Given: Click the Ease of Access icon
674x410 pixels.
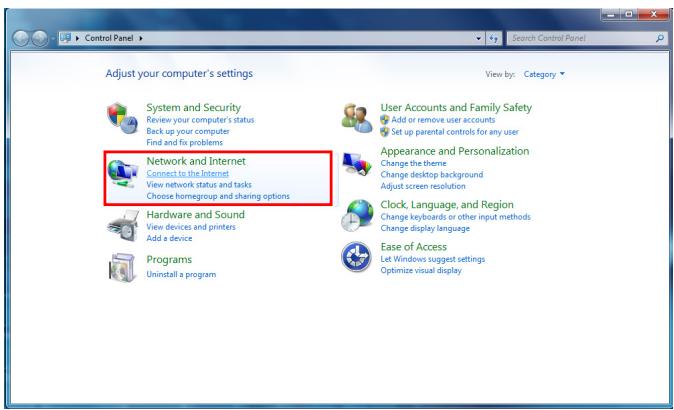Looking at the screenshot, I should (x=356, y=257).
